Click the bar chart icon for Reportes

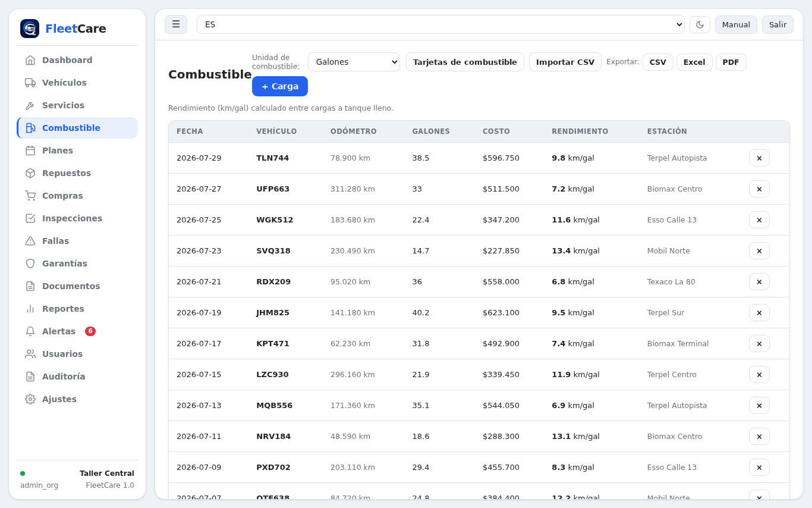point(30,309)
